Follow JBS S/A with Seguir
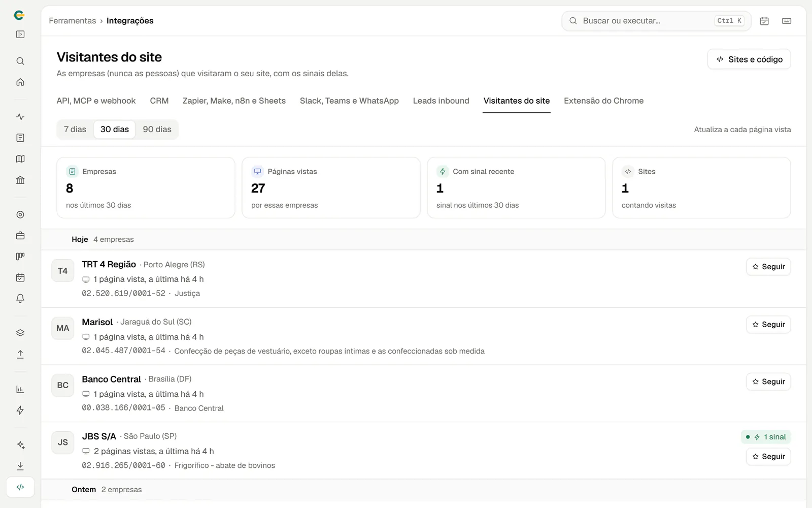The image size is (812, 508). click(x=768, y=457)
